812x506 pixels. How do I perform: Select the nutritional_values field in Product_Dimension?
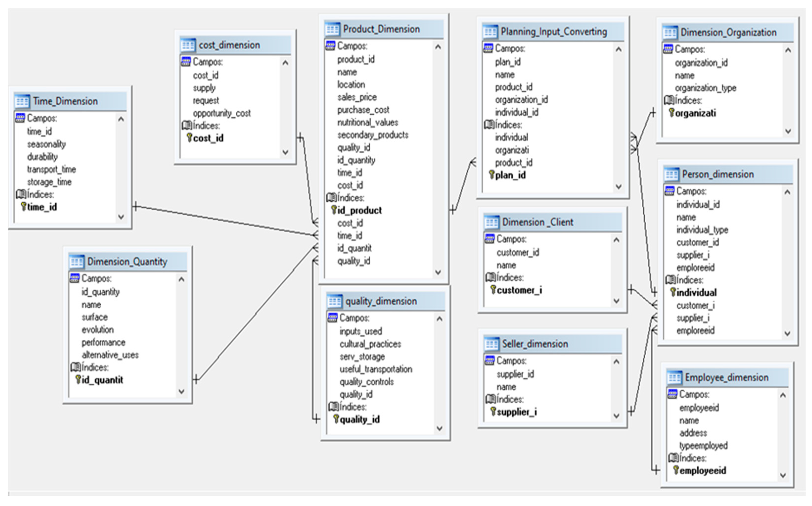(367, 123)
